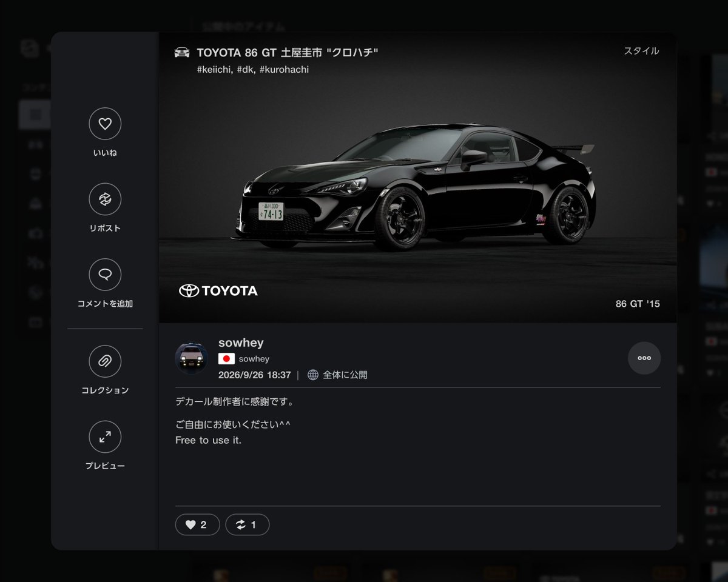728x582 pixels.
Task: Click the likes counter showing 2
Action: point(197,524)
